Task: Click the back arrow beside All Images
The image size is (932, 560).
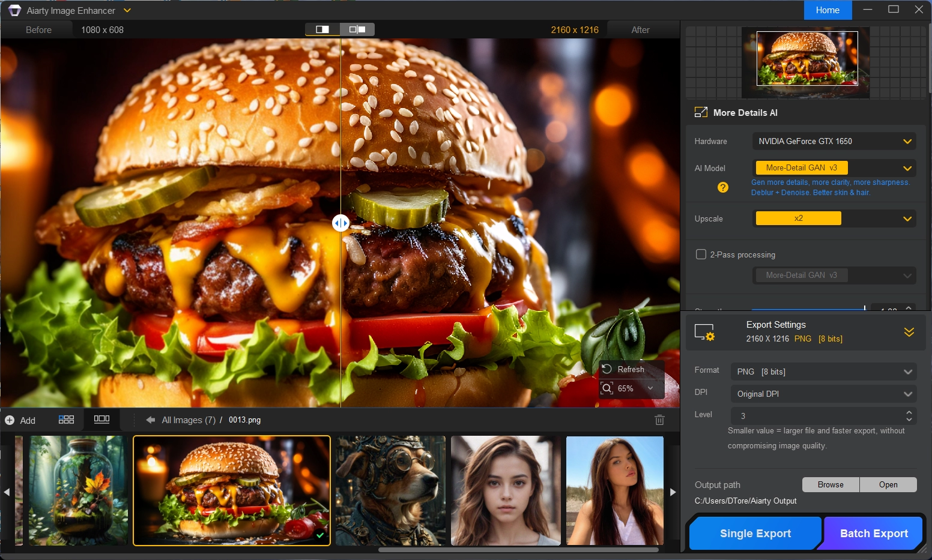Action: pos(151,420)
